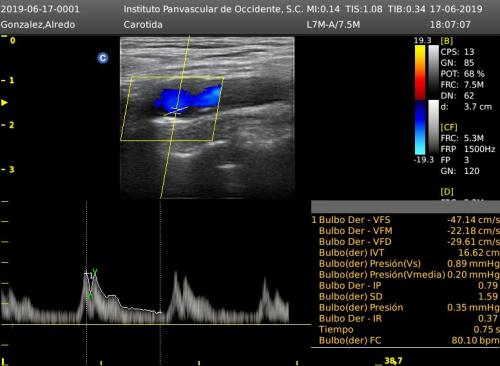Select the [CF] color flow parameter header

(x=449, y=127)
